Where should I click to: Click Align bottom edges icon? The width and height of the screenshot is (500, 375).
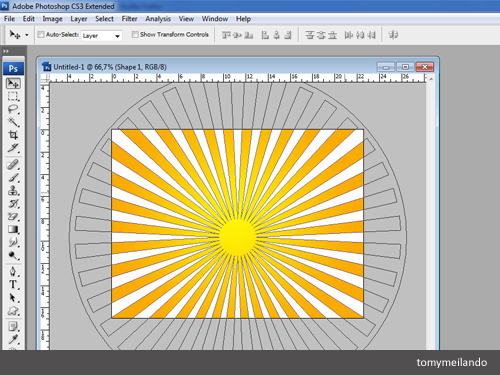pyautogui.click(x=249, y=35)
